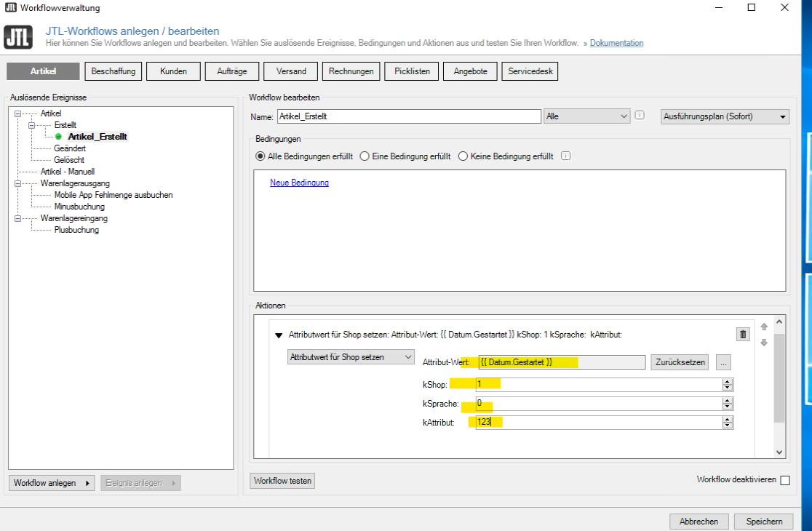This screenshot has height=531, width=812.
Task: Collapse the Artikel tree node
Action: (x=17, y=113)
